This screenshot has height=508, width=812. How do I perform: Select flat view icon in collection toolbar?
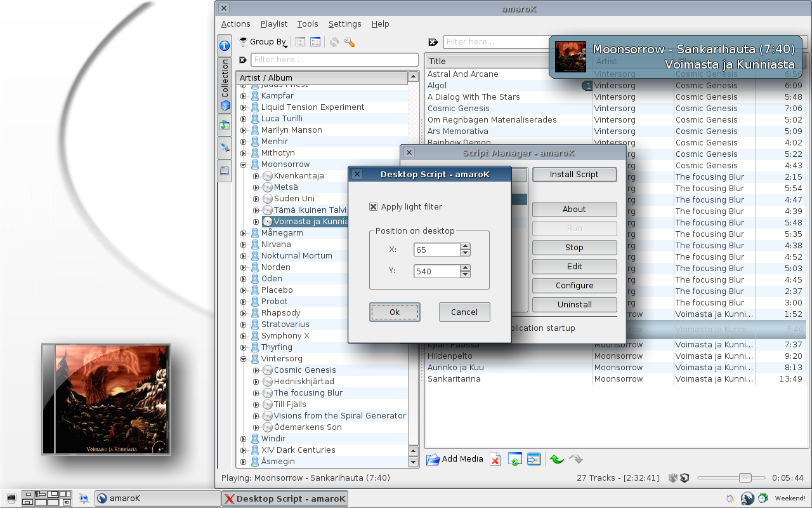(x=315, y=42)
